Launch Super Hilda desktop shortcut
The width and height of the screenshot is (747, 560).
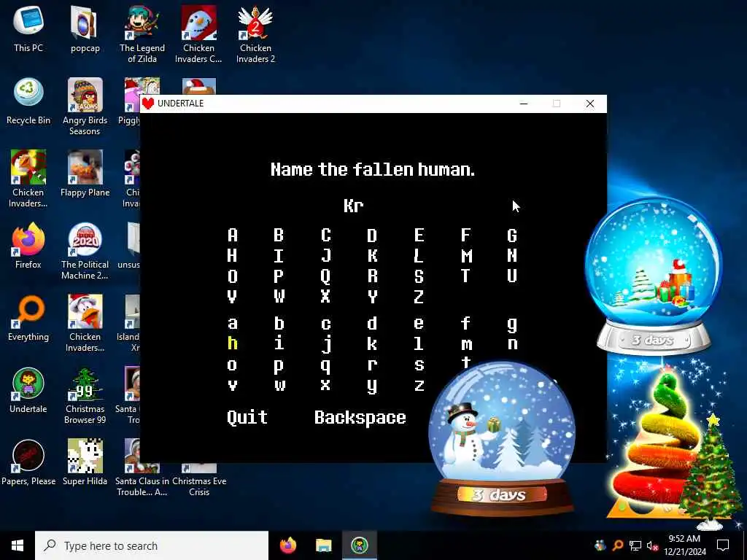(85, 462)
